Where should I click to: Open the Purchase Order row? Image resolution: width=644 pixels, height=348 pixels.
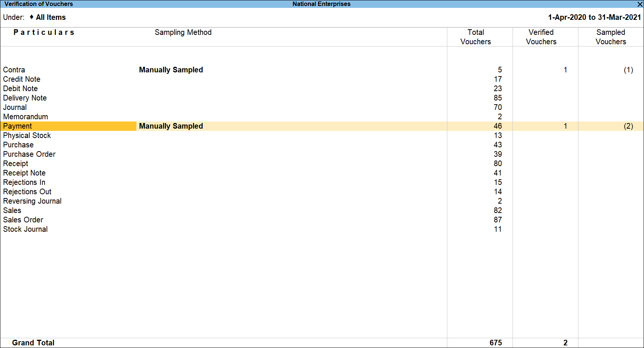[29, 154]
